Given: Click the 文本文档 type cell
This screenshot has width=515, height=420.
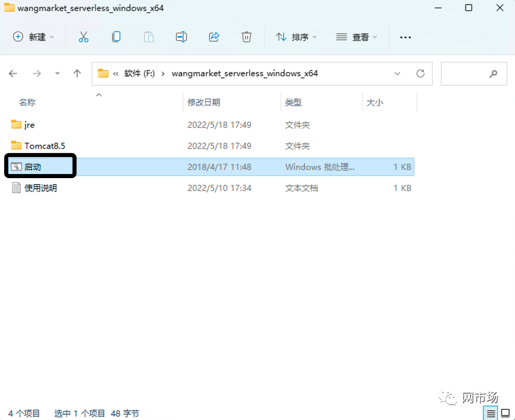Looking at the screenshot, I should pos(302,188).
